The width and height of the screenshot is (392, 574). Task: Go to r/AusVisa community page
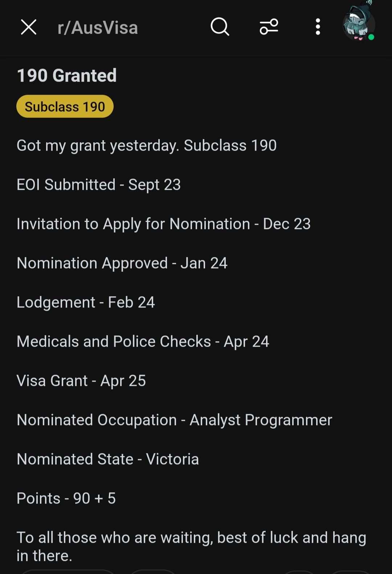98,28
